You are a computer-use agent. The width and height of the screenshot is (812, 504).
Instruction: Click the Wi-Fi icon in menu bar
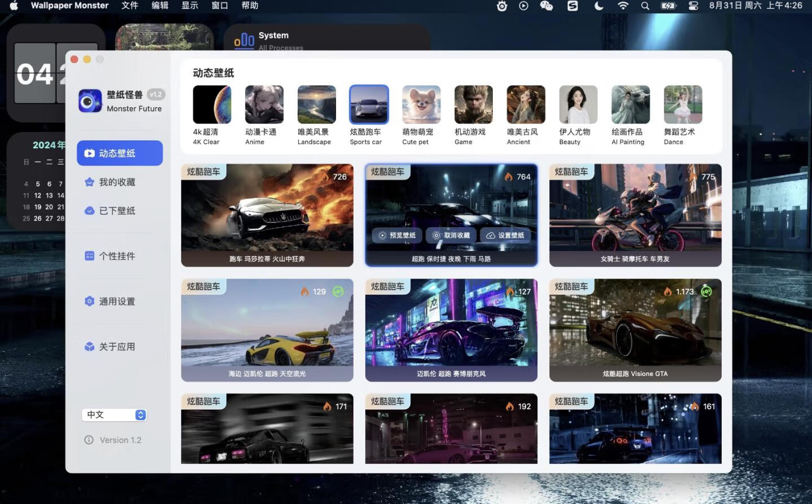pos(623,6)
